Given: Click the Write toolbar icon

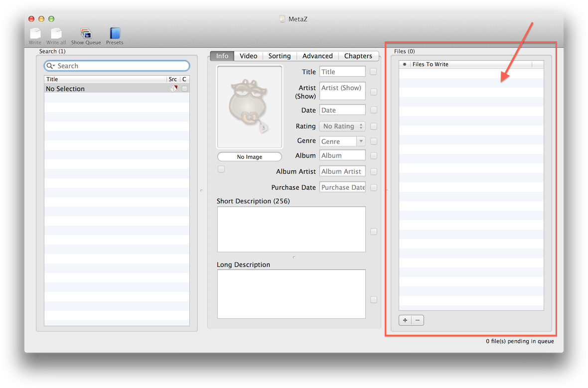Looking at the screenshot, I should 35,34.
